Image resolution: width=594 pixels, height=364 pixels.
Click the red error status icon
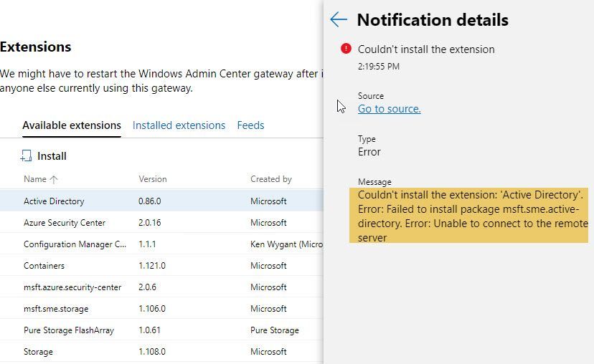tap(346, 49)
